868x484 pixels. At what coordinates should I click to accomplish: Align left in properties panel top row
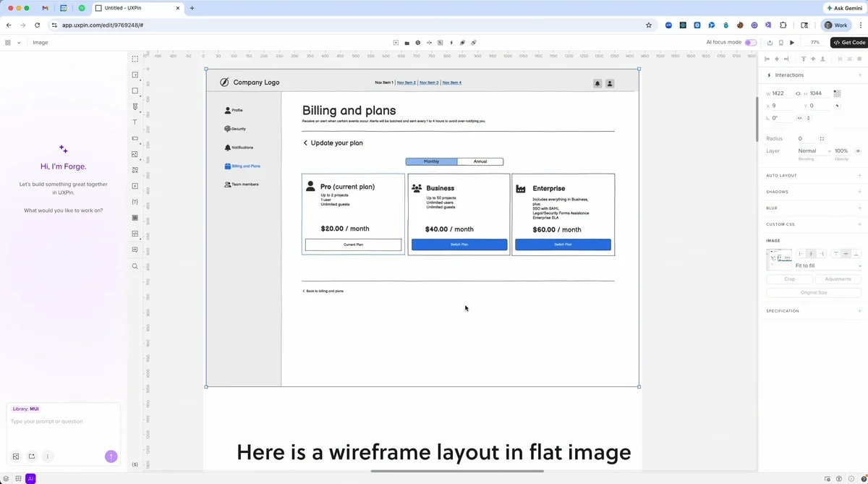click(x=768, y=59)
